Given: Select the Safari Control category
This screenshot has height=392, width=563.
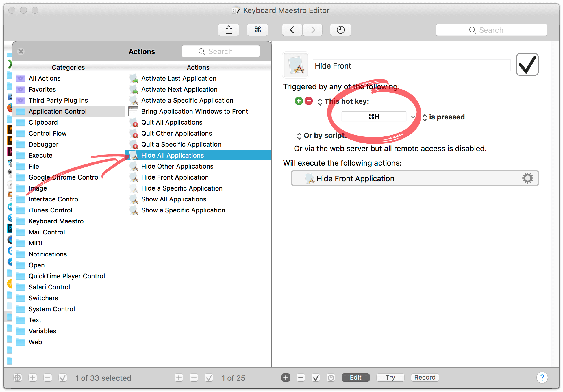Looking at the screenshot, I should point(69,287).
